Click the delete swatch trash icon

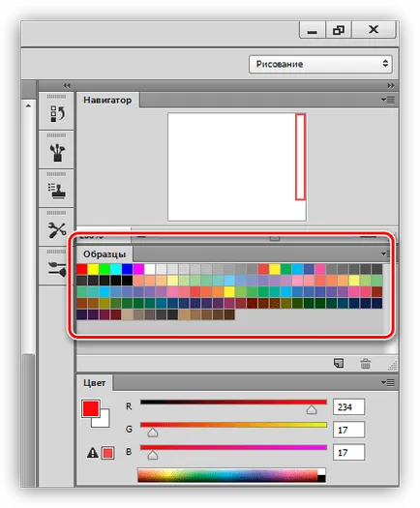coord(365,364)
